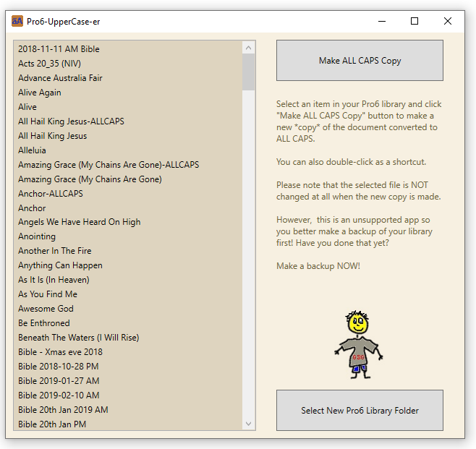Minimize the Pro6-UpperCase-er window
476x449 pixels.
[382, 21]
